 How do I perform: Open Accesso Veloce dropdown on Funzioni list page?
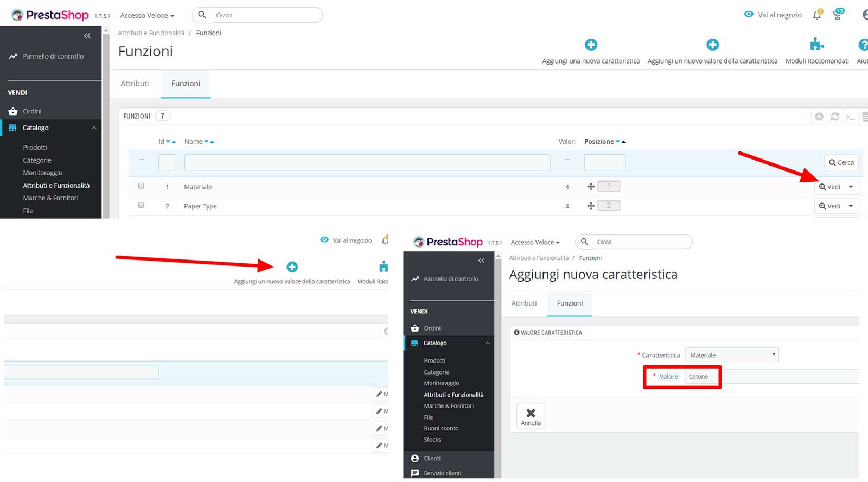point(147,15)
